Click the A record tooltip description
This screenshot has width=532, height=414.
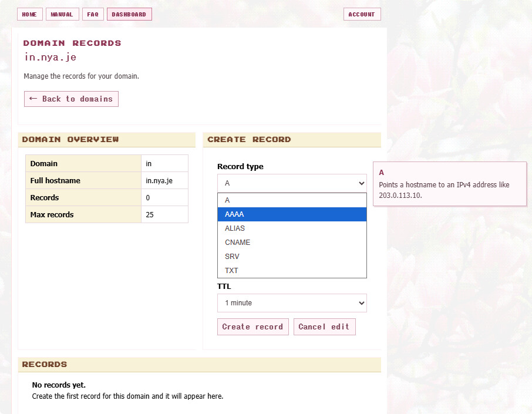click(x=444, y=190)
